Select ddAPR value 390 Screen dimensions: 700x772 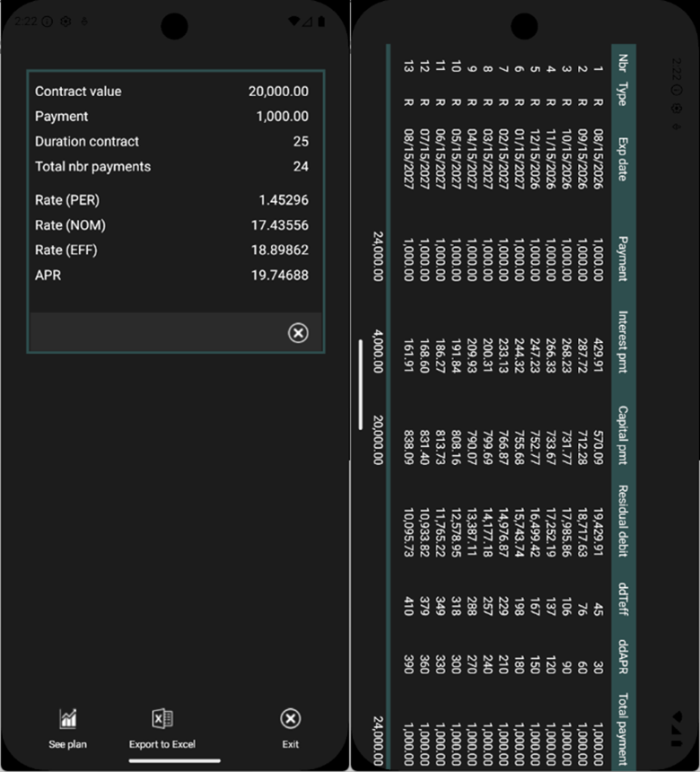(408, 664)
